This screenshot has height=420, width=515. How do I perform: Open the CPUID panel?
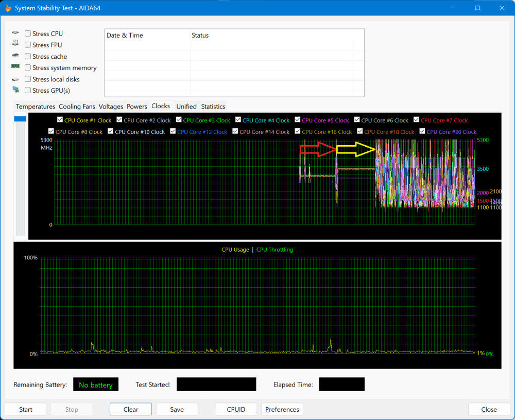pyautogui.click(x=236, y=409)
